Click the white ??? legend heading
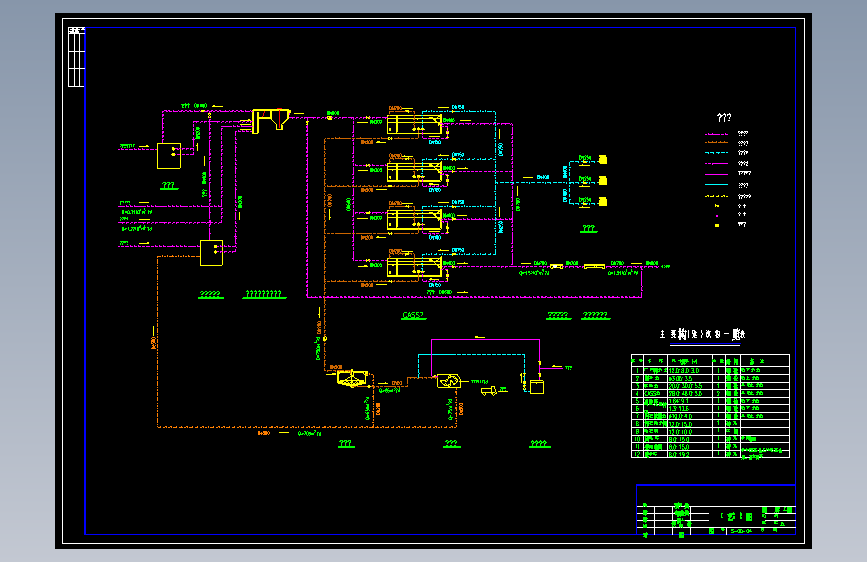This screenshot has height=562, width=867. coord(724,117)
